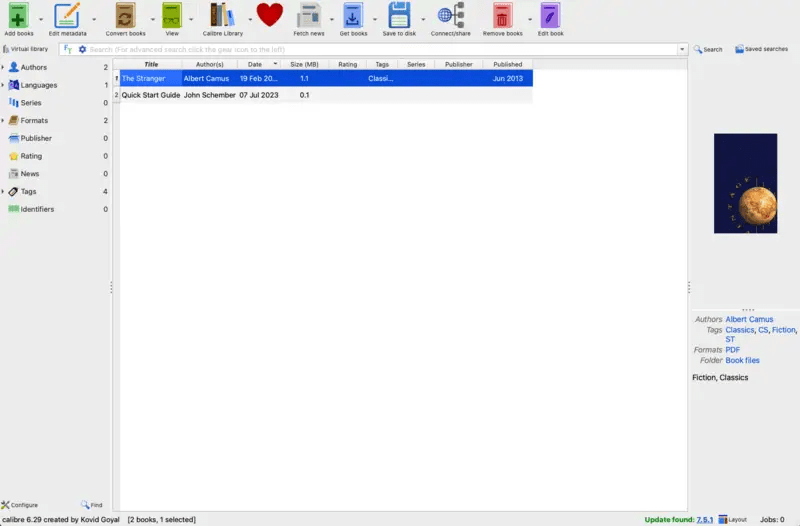Open Albert Camus author link
Image resolution: width=800 pixels, height=526 pixels.
tap(749, 319)
